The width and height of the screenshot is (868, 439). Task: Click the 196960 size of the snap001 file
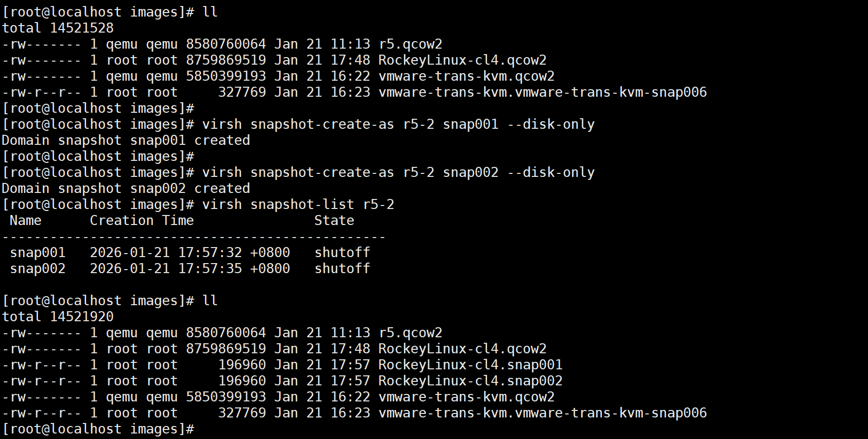tap(242, 365)
